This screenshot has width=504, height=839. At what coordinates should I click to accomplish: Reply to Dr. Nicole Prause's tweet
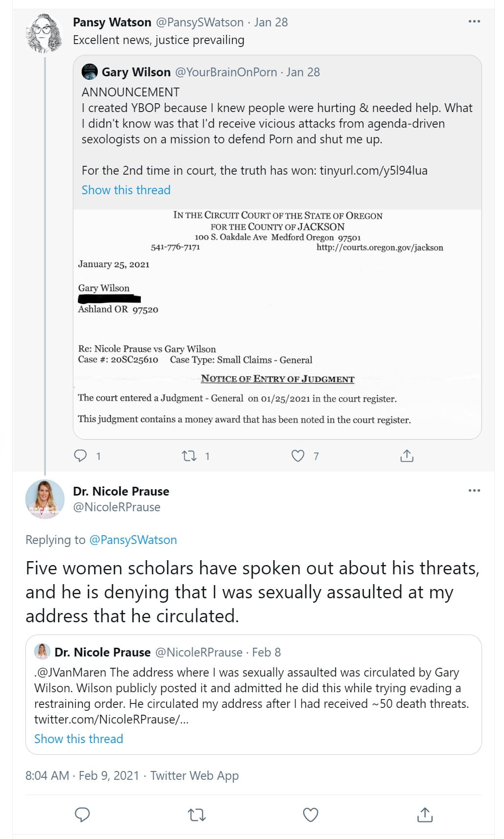82,815
